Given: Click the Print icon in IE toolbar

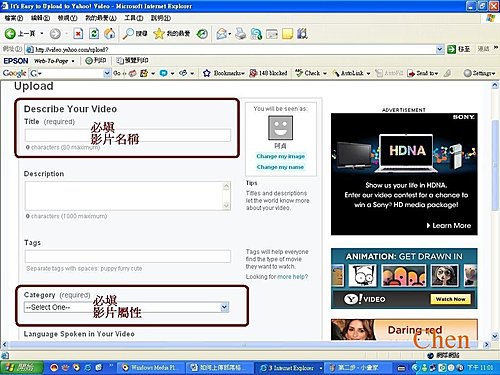Looking at the screenshot, I should pos(241,33).
